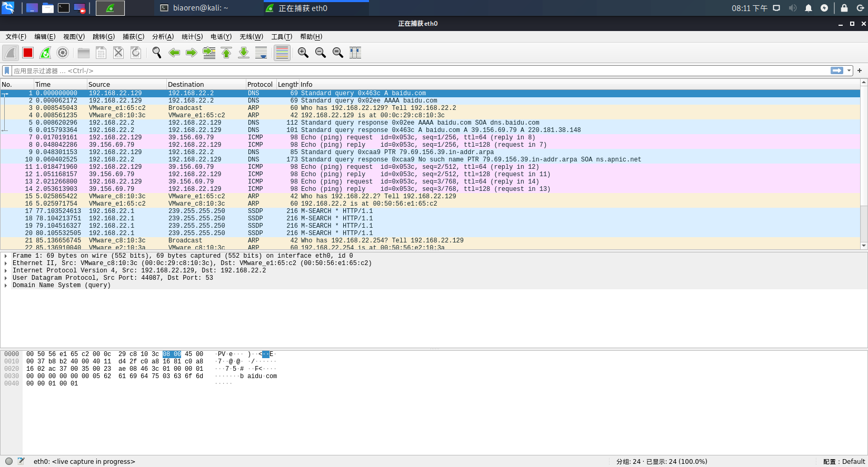Click the highlighted hex bytes 08 00
Image resolution: width=868 pixels, height=467 pixels.
click(x=172, y=354)
